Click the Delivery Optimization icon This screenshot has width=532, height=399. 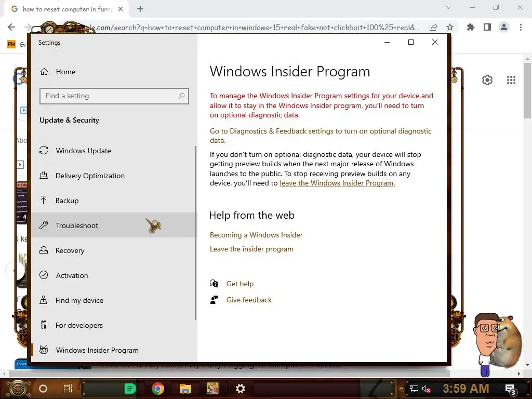coord(44,175)
